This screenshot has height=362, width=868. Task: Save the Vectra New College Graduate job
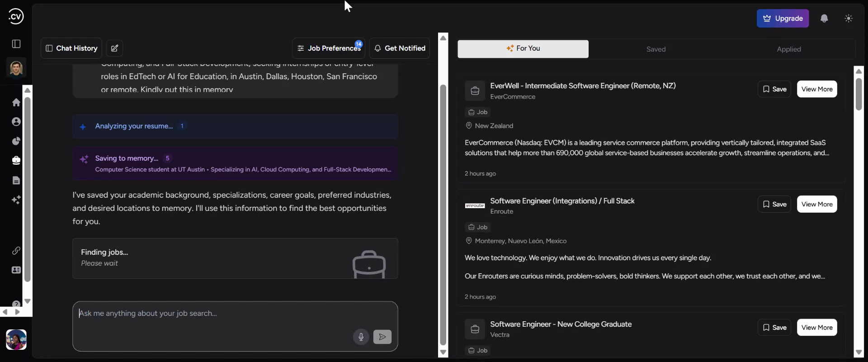coord(774,328)
